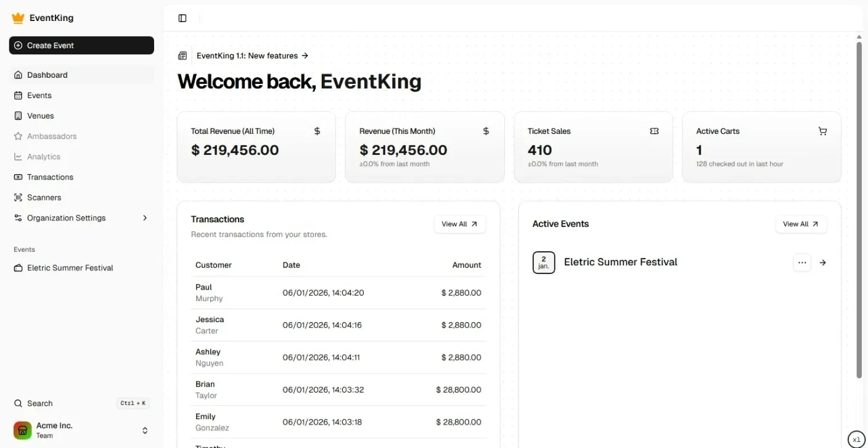The image size is (868, 448).
Task: Expand Organization Settings chevron
Action: pyautogui.click(x=145, y=218)
